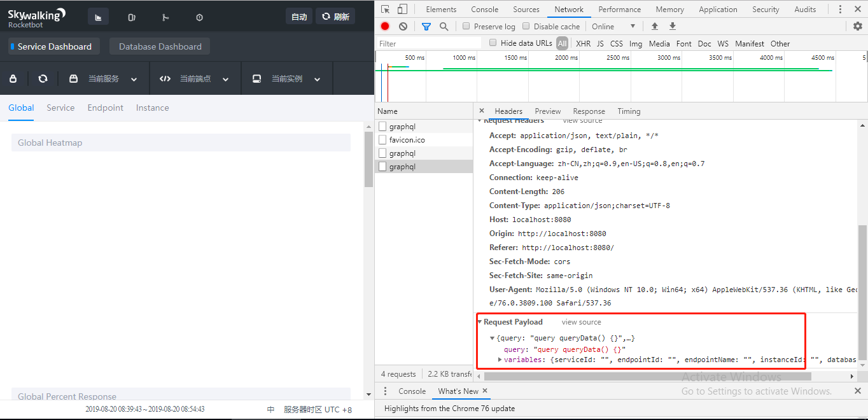Filter requests by Manifest type

point(750,43)
